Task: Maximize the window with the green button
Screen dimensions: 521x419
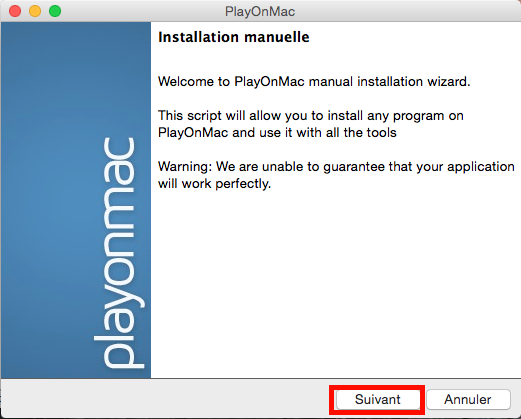Action: tap(55, 11)
